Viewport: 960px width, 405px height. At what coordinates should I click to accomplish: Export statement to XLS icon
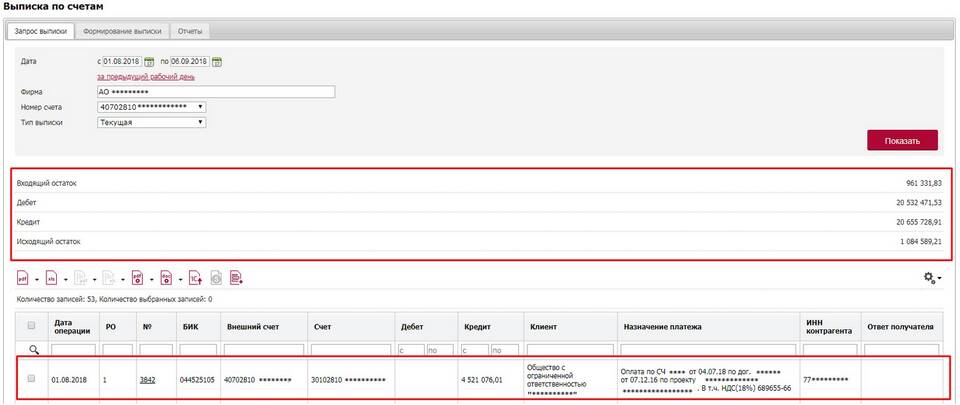(52, 277)
